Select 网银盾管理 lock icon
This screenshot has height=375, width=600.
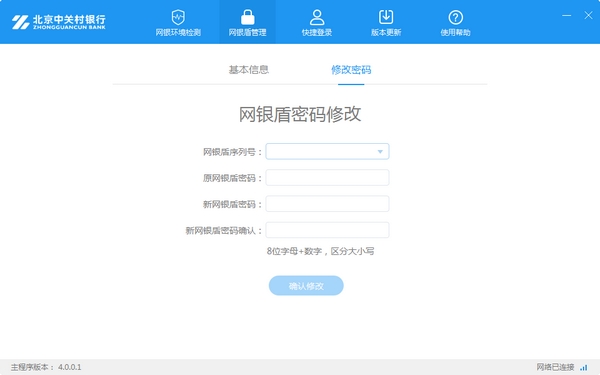point(248,17)
